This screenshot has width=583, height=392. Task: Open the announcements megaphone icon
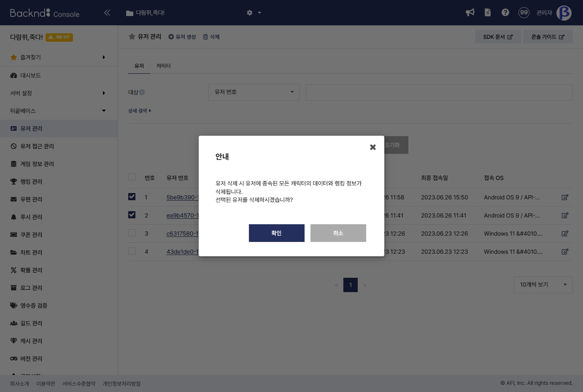[x=470, y=13]
